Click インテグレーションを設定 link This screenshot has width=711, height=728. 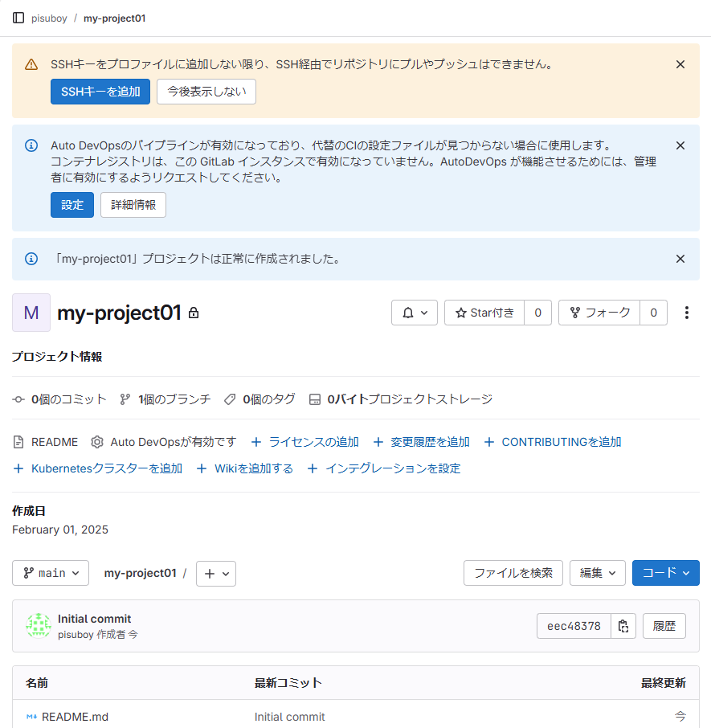(x=384, y=468)
